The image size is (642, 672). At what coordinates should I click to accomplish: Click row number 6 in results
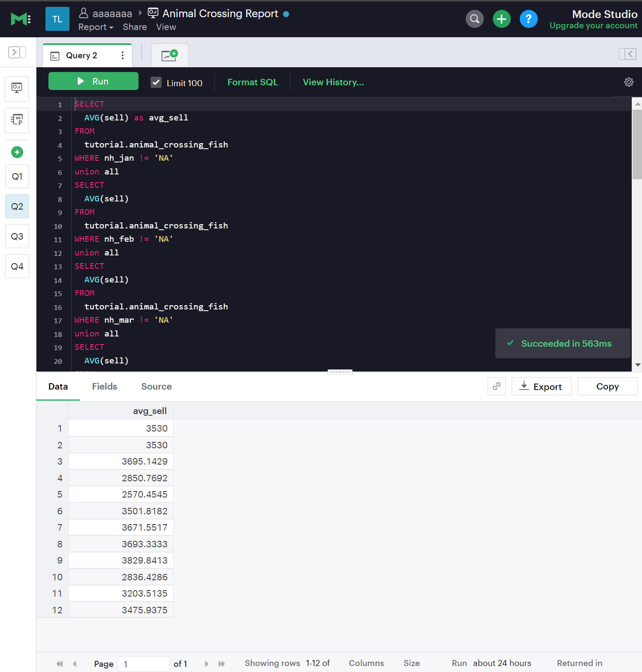[x=60, y=511]
